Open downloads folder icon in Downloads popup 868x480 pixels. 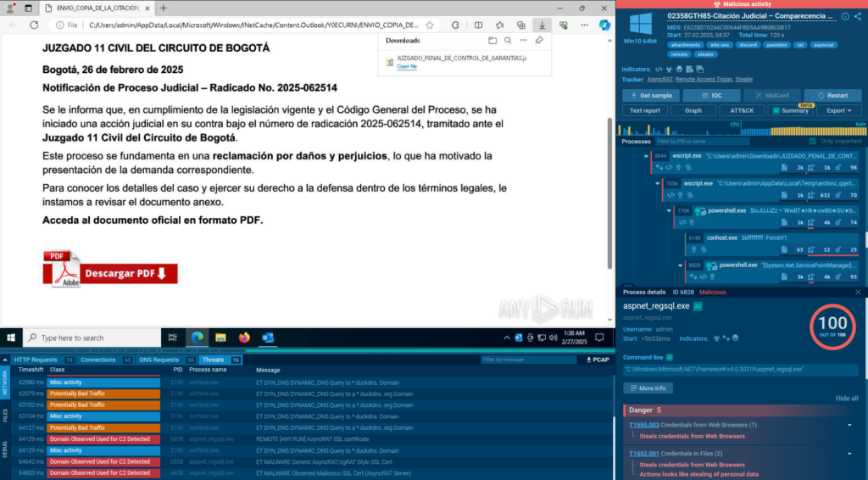click(492, 40)
